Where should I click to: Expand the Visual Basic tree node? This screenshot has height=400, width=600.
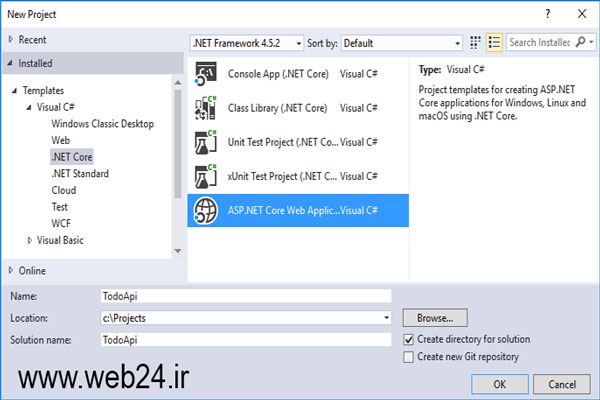tap(29, 240)
